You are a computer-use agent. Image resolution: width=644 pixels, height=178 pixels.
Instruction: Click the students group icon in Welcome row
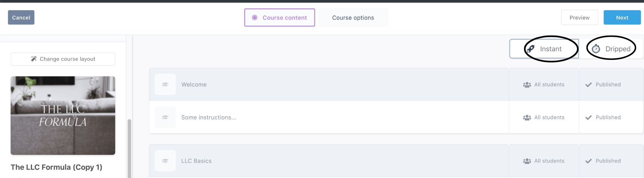(x=527, y=85)
